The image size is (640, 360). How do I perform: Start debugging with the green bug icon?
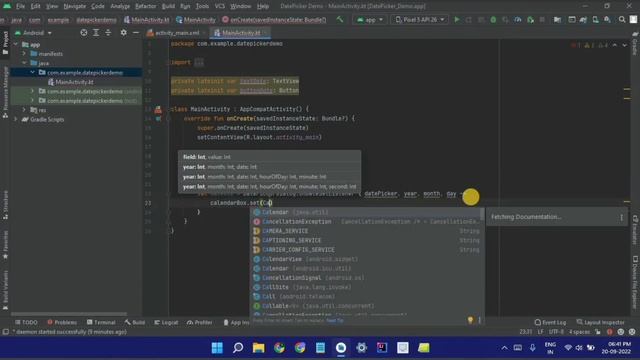click(x=493, y=20)
